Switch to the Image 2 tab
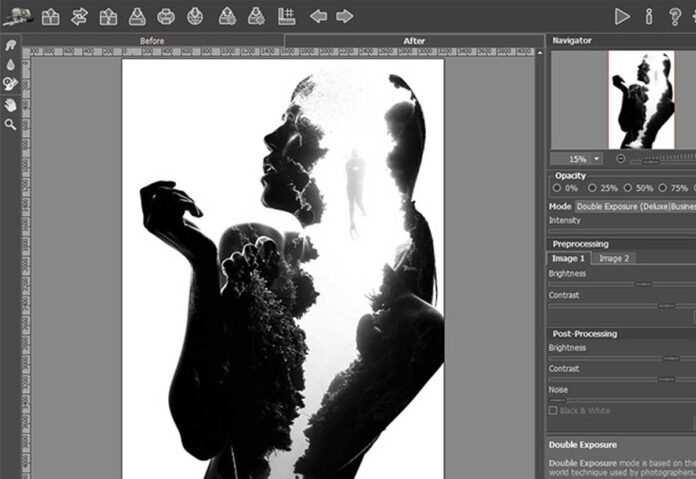 [613, 258]
